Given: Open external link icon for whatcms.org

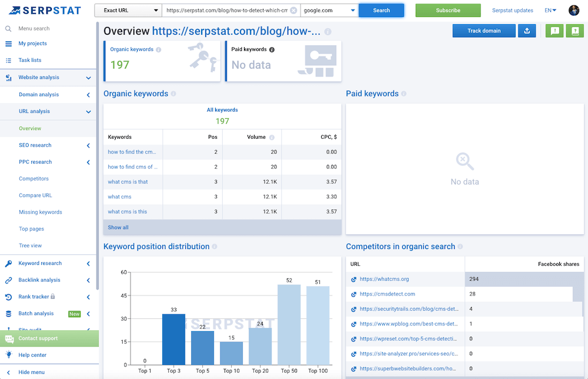Looking at the screenshot, I should pos(353,280).
